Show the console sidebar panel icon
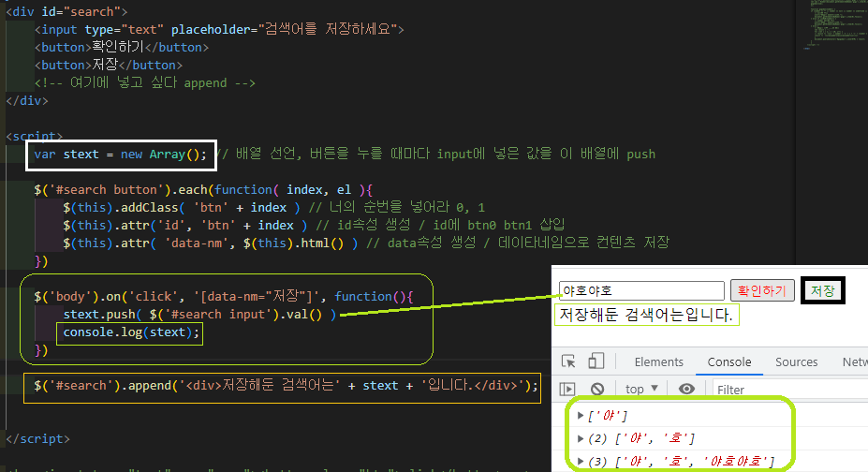868x472 pixels. [x=567, y=389]
